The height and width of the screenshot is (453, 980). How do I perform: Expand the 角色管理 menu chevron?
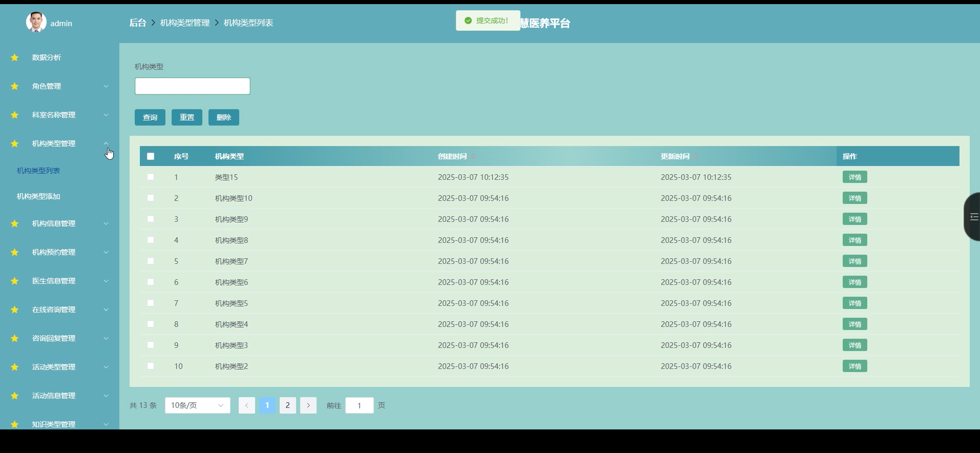106,86
